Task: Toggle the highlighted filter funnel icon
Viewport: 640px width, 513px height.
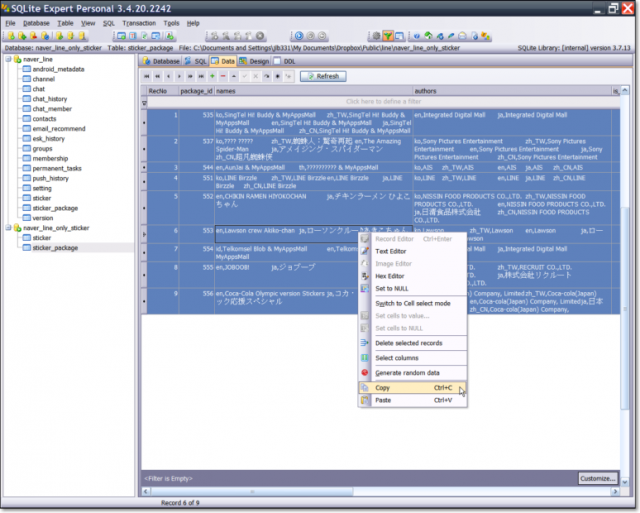Action: pyautogui.click(x=388, y=36)
